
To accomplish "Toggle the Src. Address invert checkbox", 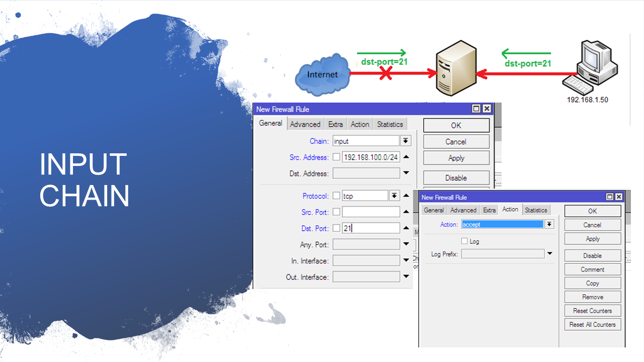I will (336, 157).
